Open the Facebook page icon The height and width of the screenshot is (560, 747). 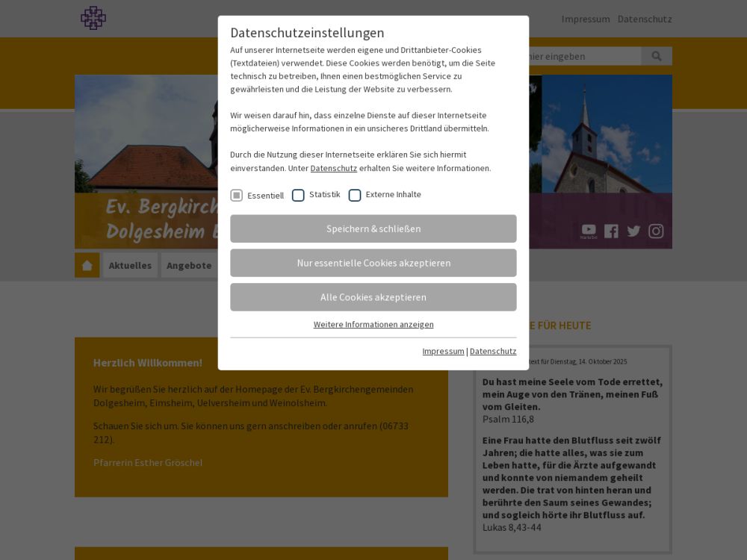point(611,231)
